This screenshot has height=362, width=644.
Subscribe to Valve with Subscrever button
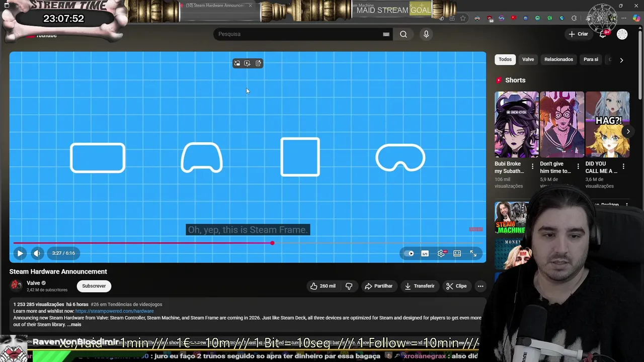pyautogui.click(x=94, y=286)
